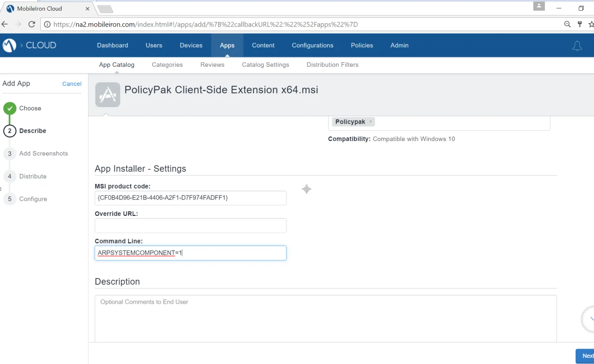Click the MSI product code field
Screen dimensions: 594x364
191,198
